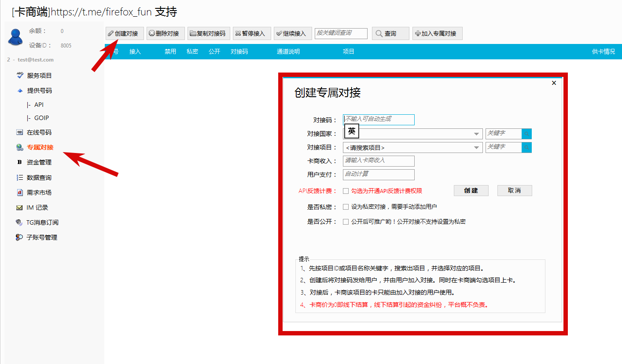Click the 服务项目 sidebar icon
Screen dimensions: 622x364
click(20, 76)
